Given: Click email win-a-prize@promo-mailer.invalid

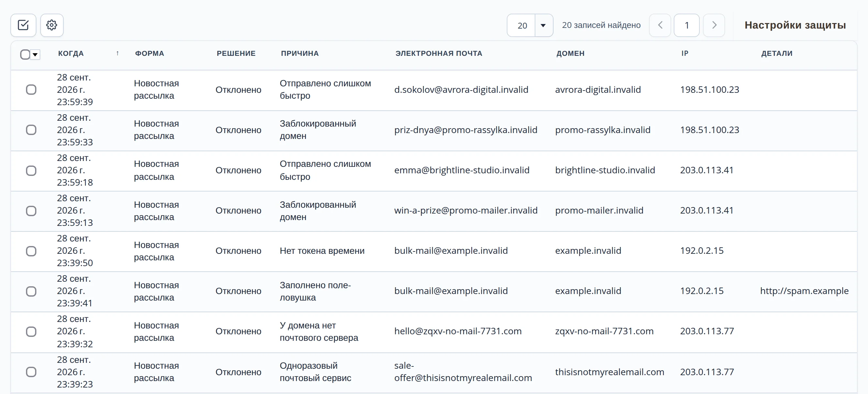Looking at the screenshot, I should [466, 211].
